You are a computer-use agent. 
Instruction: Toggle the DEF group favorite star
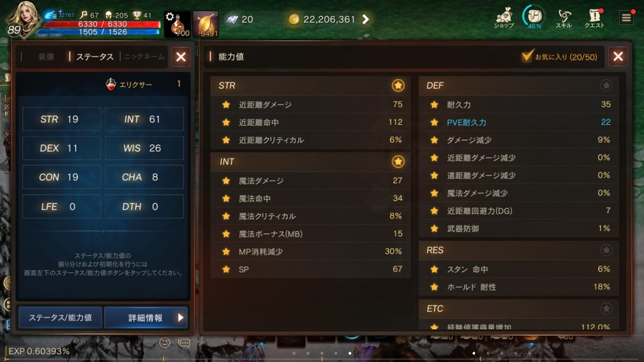click(606, 85)
